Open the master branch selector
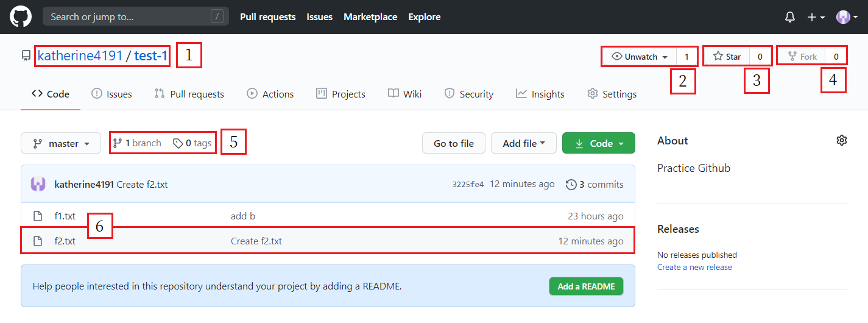868x323 pixels. 61,143
